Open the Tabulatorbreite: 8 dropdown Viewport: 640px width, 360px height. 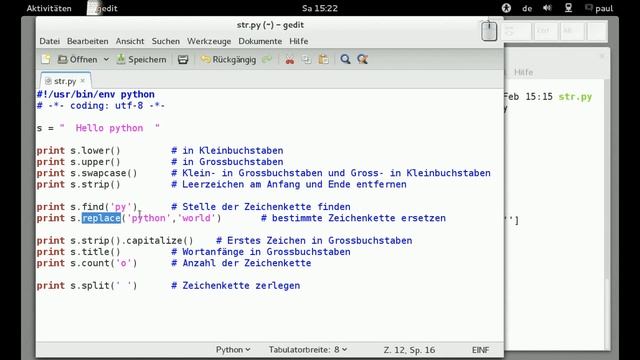pos(308,350)
